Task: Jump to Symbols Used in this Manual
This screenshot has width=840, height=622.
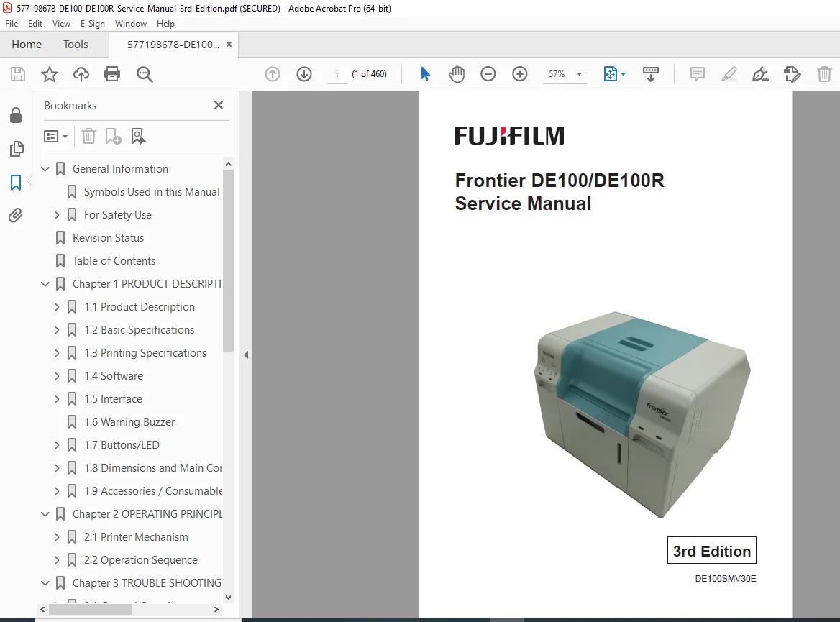Action: 152,192
